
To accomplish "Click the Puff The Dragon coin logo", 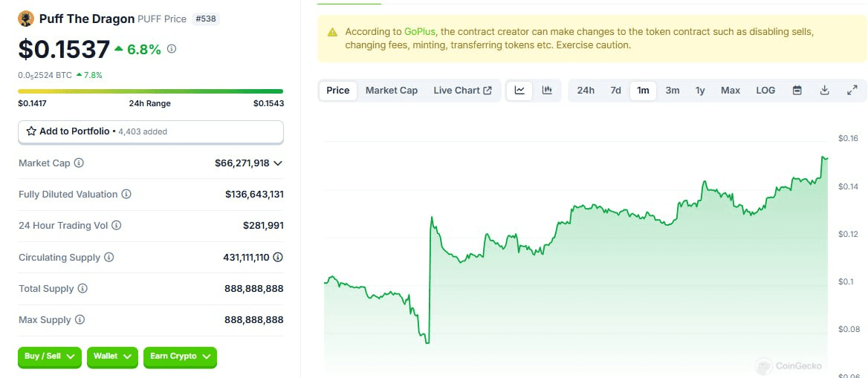I will point(26,19).
